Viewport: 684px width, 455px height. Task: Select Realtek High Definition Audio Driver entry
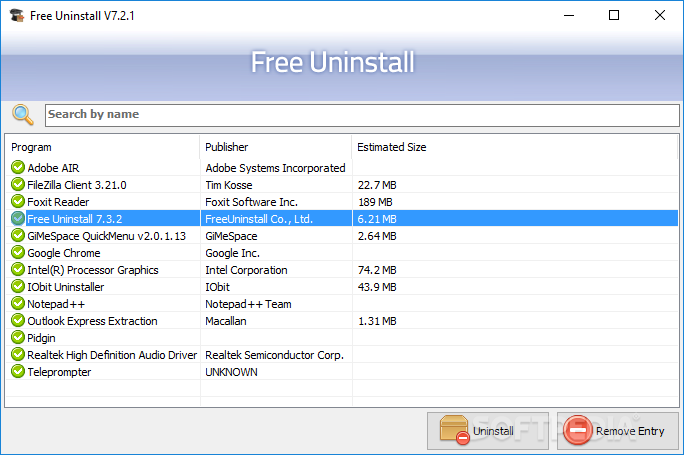(112, 355)
